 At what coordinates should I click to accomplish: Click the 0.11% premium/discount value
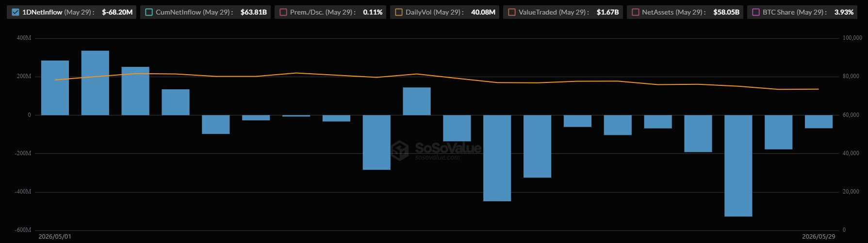(x=373, y=12)
